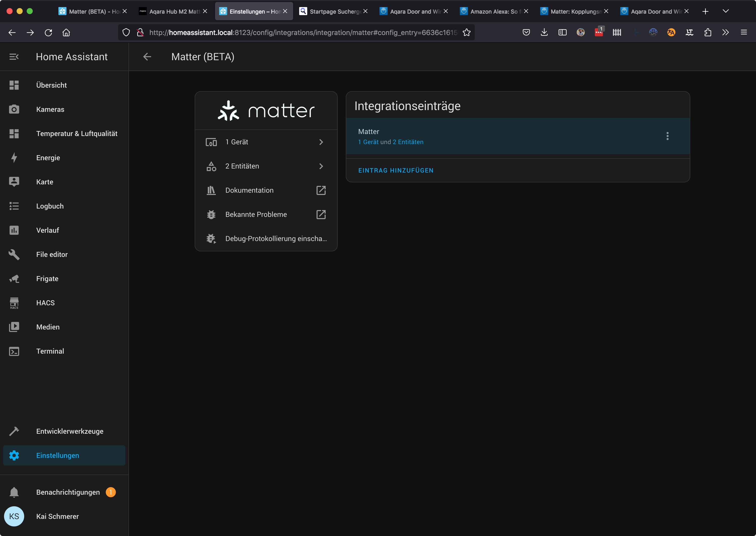The height and width of the screenshot is (536, 756).
Task: Click EINTRAG HINZUFÜGEN button
Action: [396, 170]
